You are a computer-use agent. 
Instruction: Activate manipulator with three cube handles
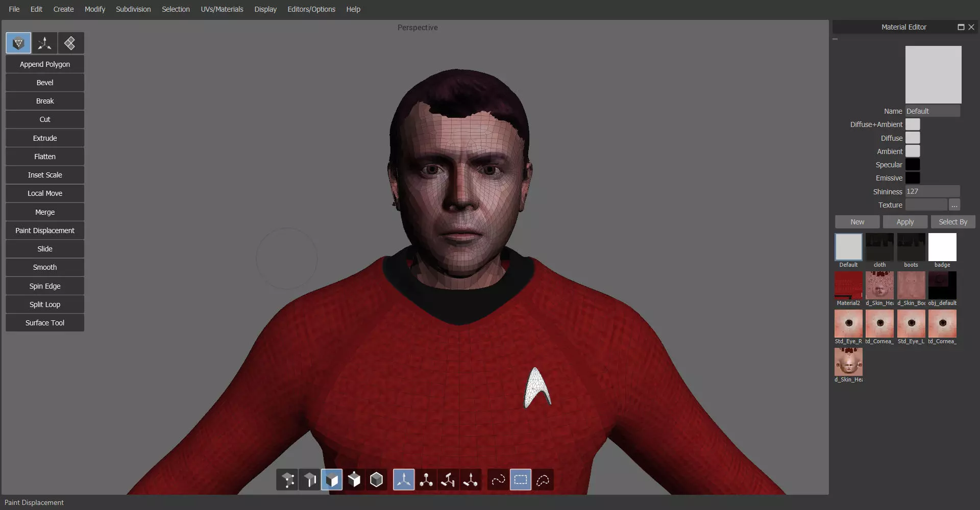point(426,480)
